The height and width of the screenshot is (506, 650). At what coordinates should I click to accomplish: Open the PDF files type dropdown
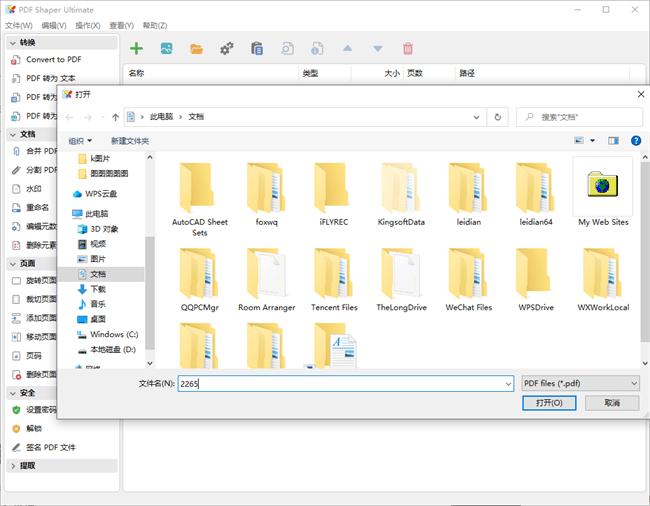580,384
